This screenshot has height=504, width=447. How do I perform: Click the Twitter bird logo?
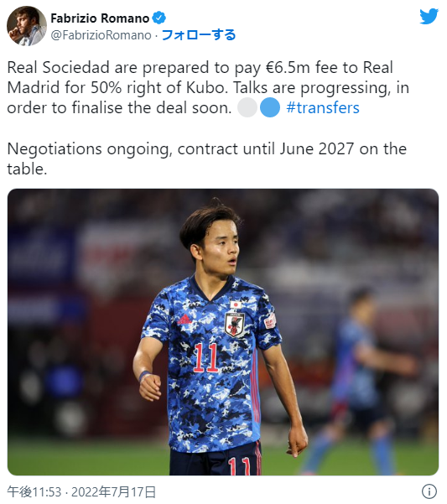(429, 16)
